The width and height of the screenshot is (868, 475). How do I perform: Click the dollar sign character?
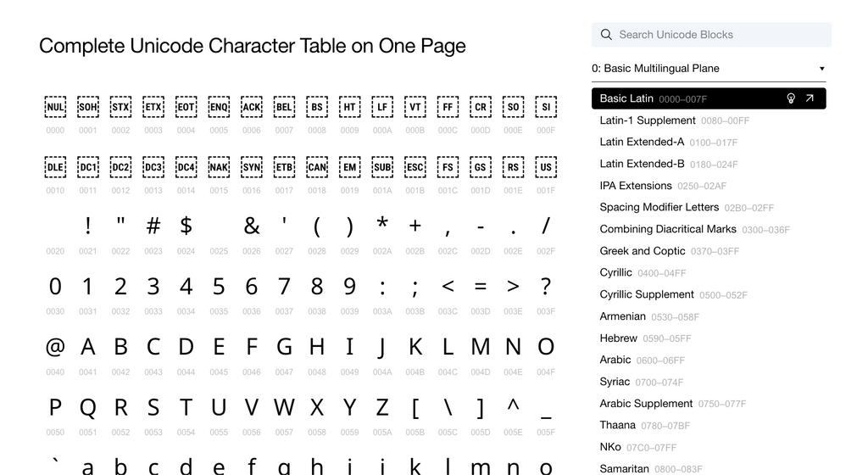coord(186,226)
